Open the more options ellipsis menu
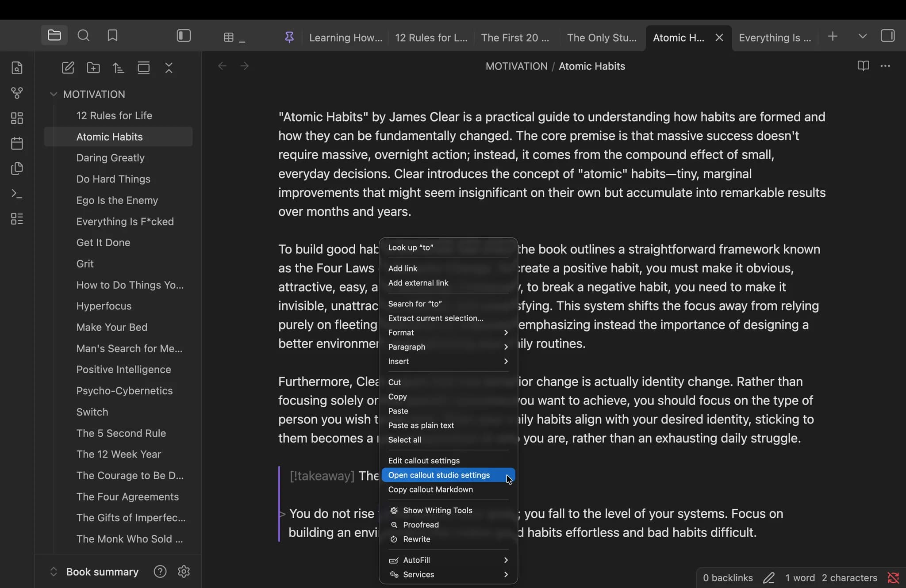 (885, 66)
